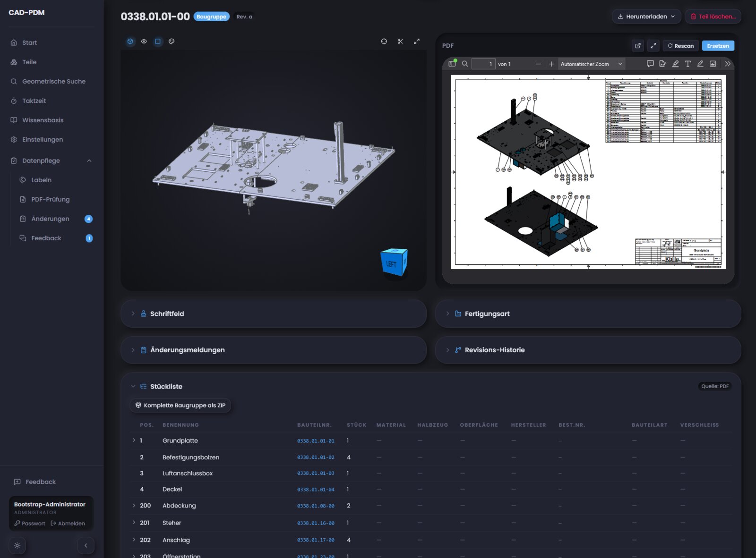
Task: Click the crosshair recenter view icon
Action: coord(384,42)
